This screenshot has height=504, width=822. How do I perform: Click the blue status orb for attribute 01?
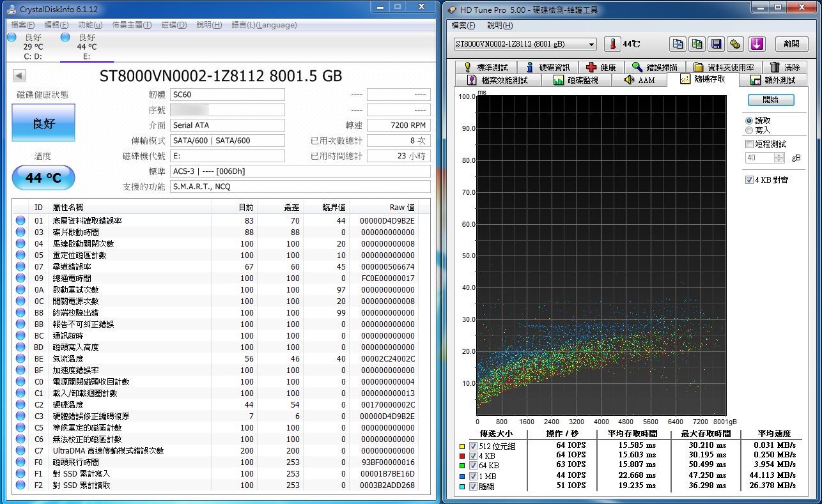(20, 220)
